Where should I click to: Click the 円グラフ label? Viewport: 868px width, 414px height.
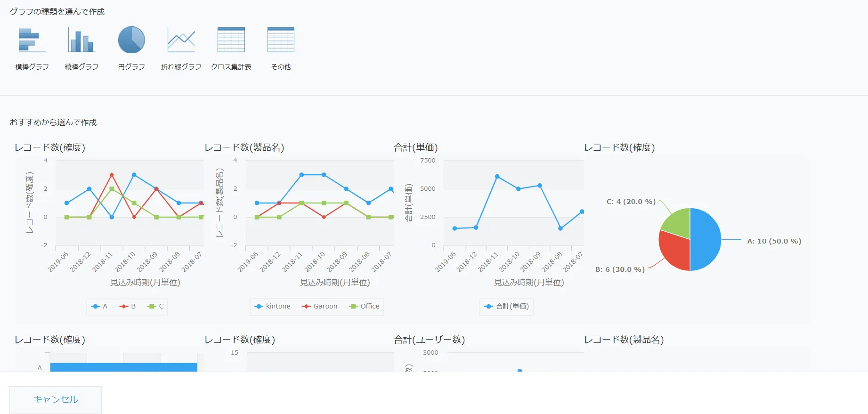tap(131, 67)
